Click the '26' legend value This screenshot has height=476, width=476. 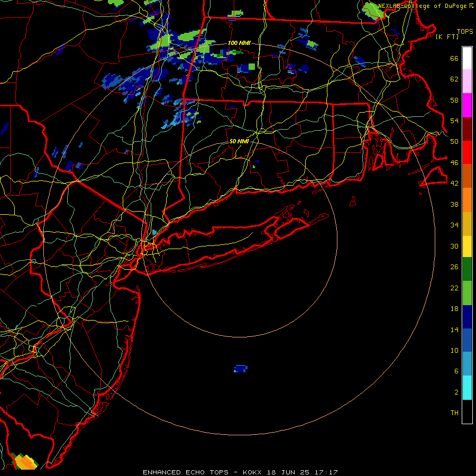pyautogui.click(x=454, y=267)
